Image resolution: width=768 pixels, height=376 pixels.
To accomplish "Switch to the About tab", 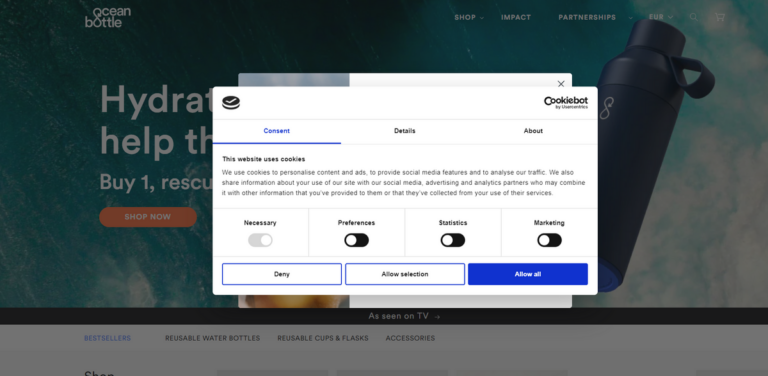I will 533,131.
